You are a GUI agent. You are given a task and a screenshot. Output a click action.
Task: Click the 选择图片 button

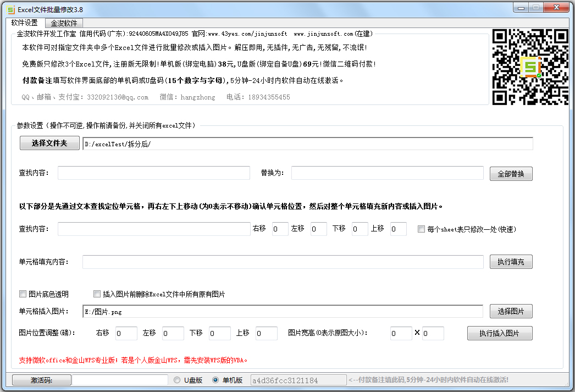(x=511, y=311)
